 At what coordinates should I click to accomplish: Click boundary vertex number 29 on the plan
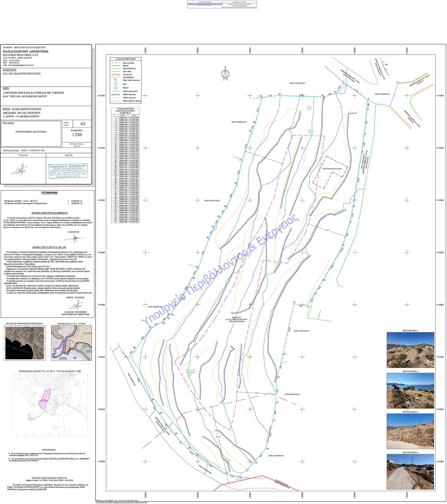point(150,327)
